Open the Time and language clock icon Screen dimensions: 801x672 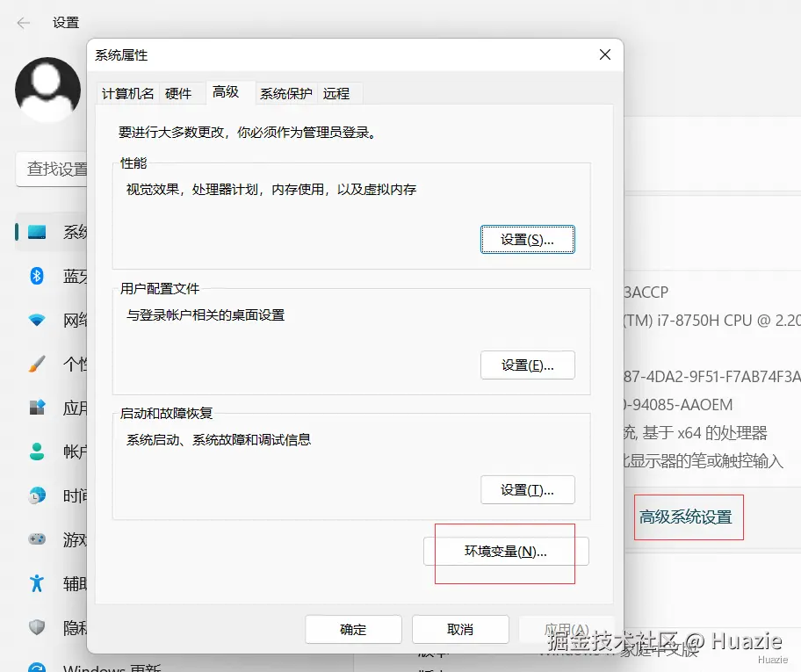click(x=37, y=495)
